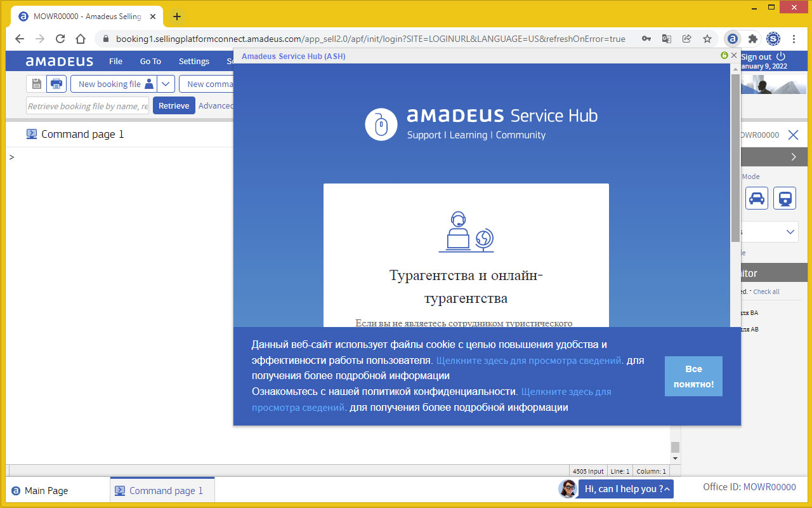Open the Hi, can I help you chat

point(627,489)
